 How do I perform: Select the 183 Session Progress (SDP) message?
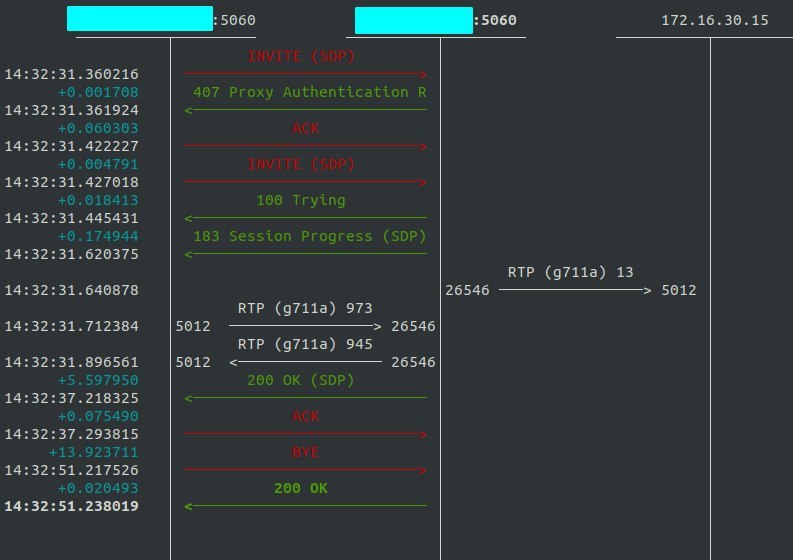310,236
